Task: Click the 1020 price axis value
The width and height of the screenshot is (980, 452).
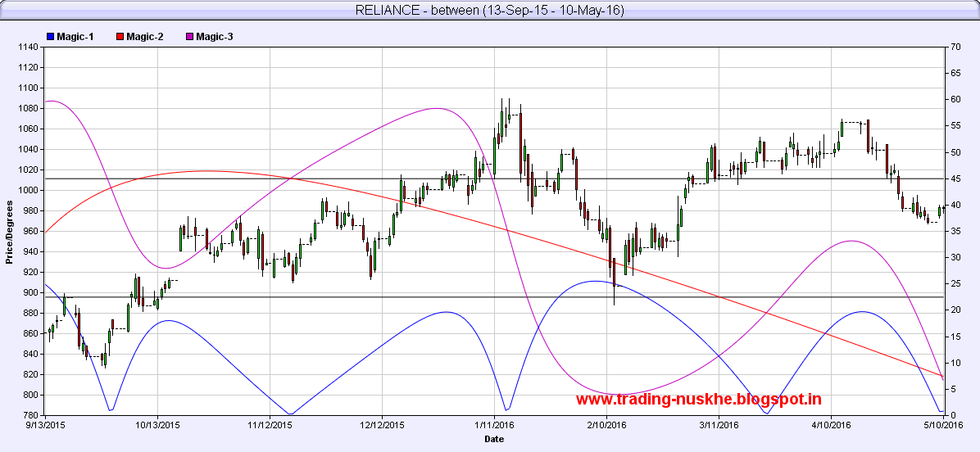Action: point(29,169)
